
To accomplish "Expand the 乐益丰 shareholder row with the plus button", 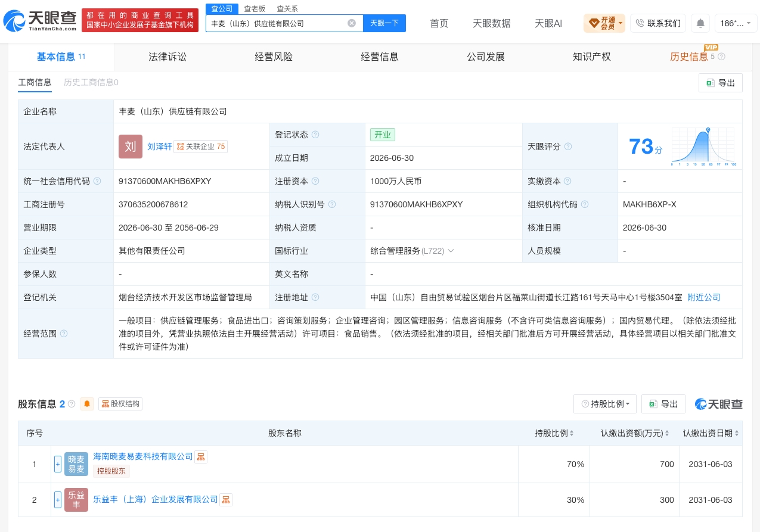I will pos(58,500).
